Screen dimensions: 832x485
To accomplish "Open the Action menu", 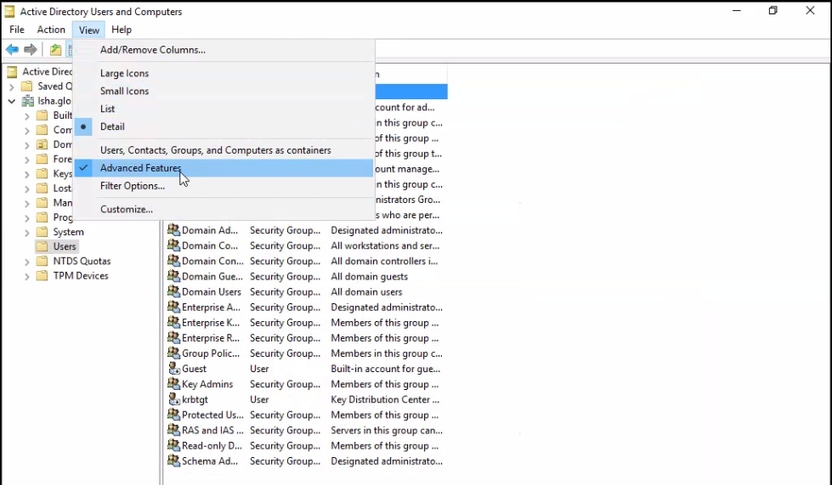I will (51, 30).
